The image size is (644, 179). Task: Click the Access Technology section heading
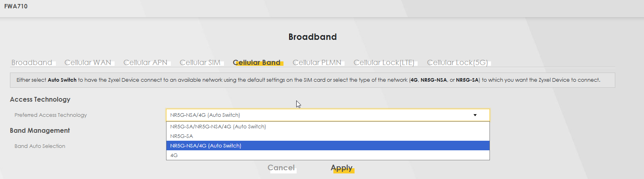click(x=40, y=100)
